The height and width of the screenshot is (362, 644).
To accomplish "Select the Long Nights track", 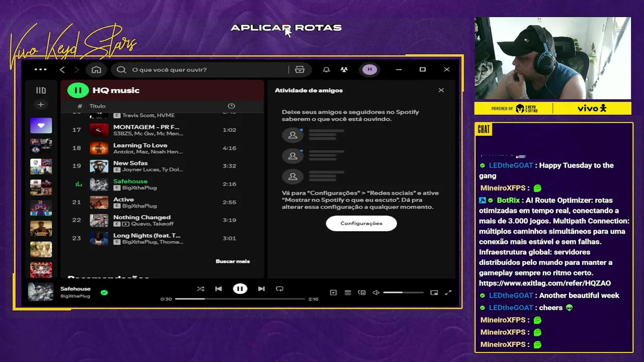I will coord(162,238).
